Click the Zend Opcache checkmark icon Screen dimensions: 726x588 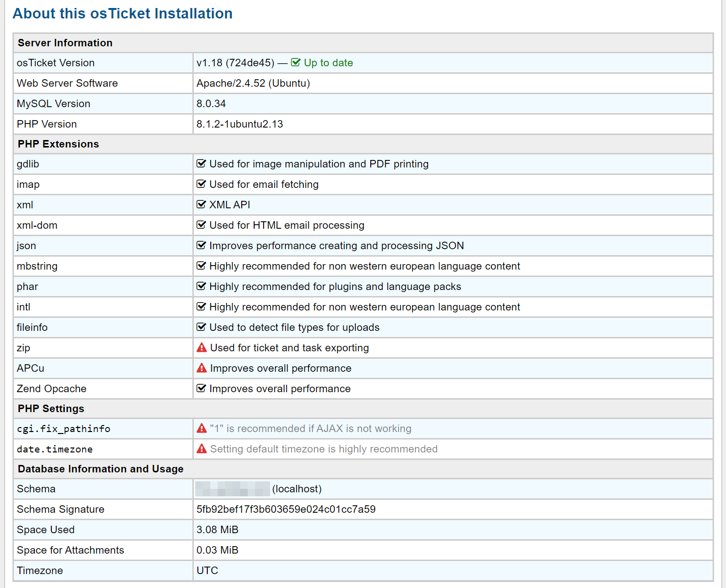(201, 388)
